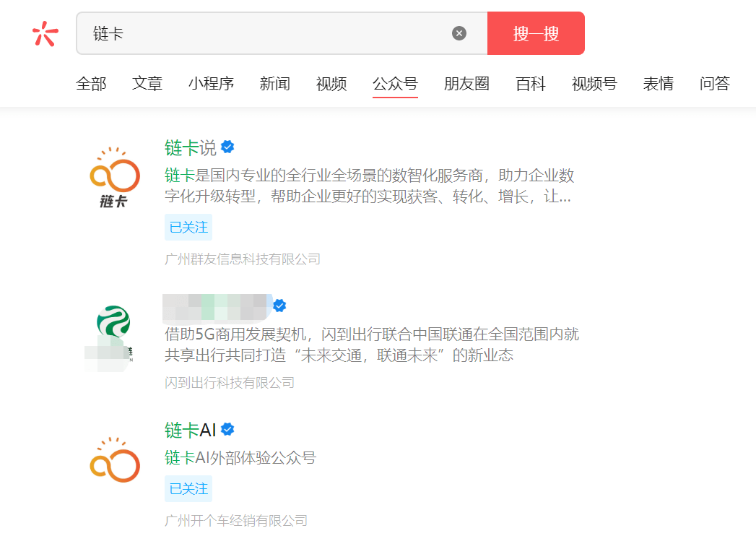Click the search input field containing 链卡

267,33
